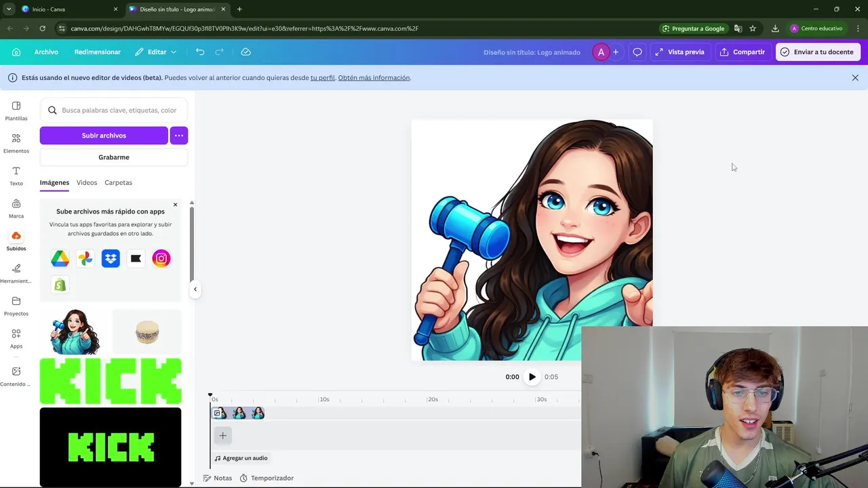Switch to the Videos tab

pyautogui.click(x=87, y=182)
